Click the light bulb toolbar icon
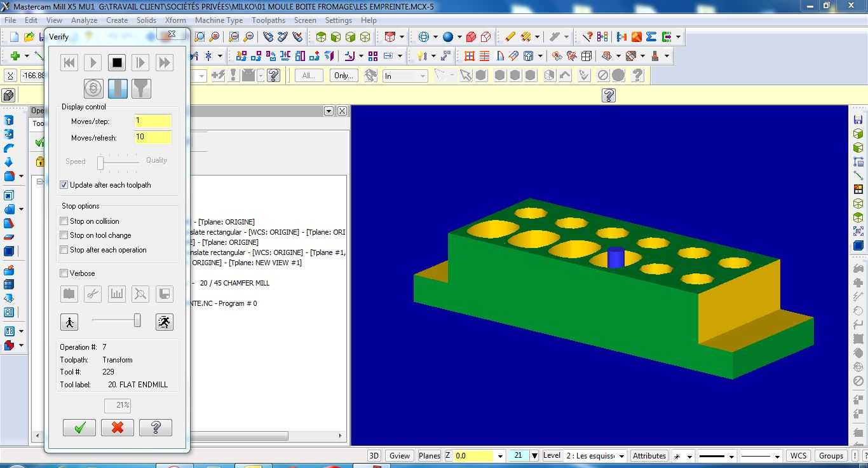Viewport: 868px width, 468px height. click(422, 56)
